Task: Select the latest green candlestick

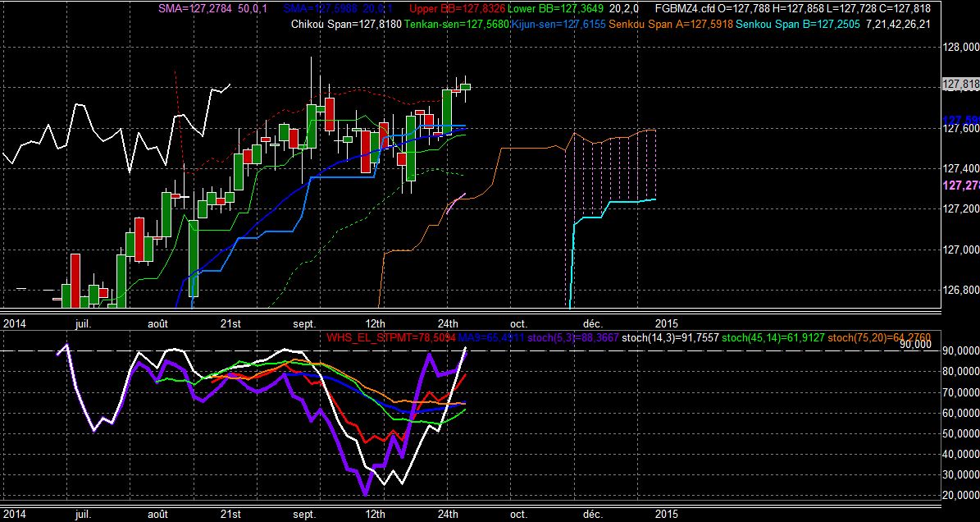Action: pyautogui.click(x=466, y=87)
